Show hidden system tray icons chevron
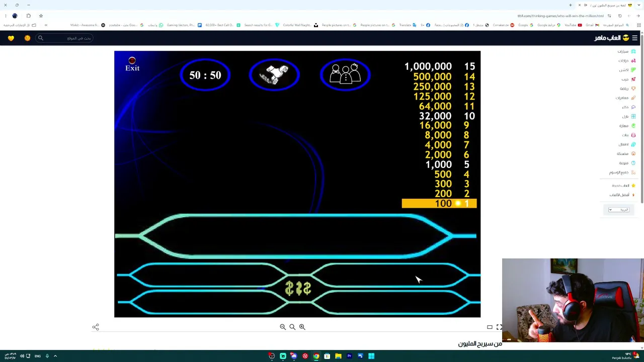 click(x=55, y=356)
